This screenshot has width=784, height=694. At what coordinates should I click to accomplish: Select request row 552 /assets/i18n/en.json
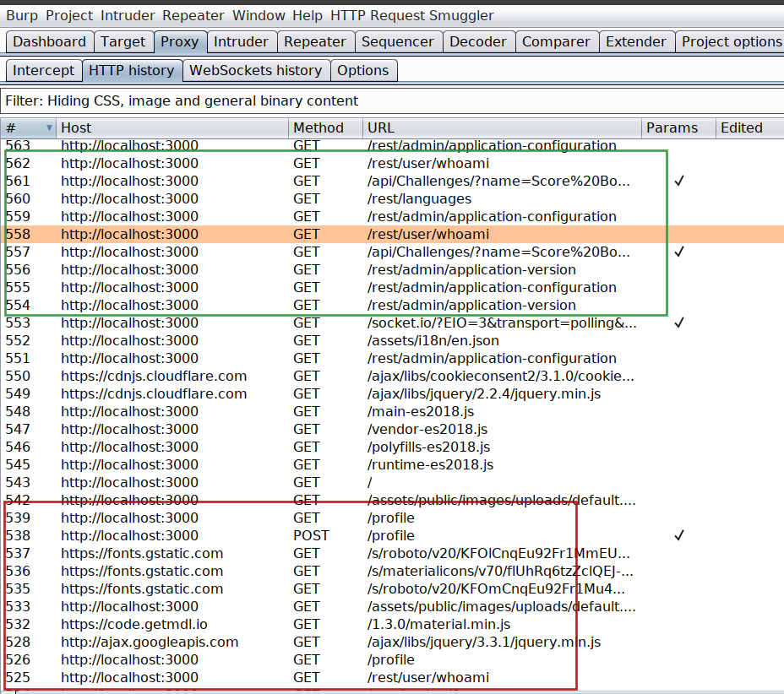point(392,341)
